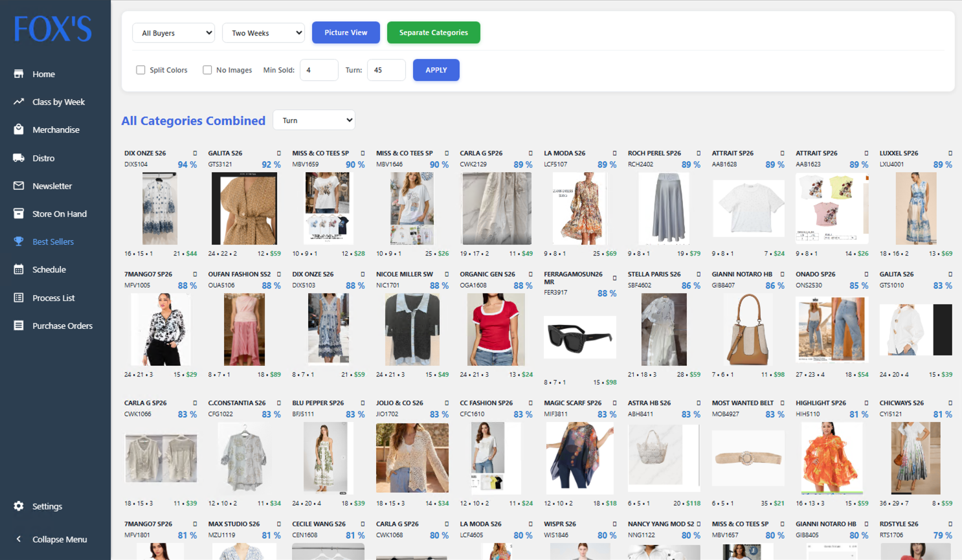Select the checkbox on the GIB8407 card
Image resolution: width=962 pixels, height=560 pixels.
click(783, 274)
